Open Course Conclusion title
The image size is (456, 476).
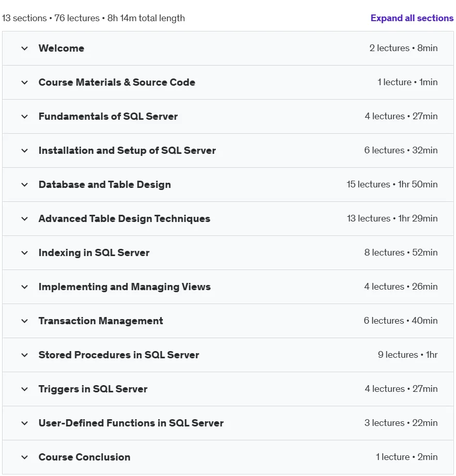(x=84, y=457)
